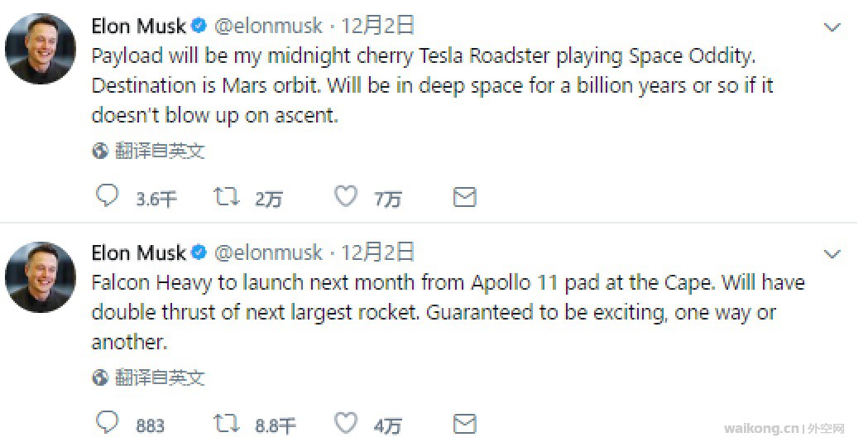Open @elonmusk handle on second tweet
This screenshot has width=868, height=447.
[x=268, y=252]
